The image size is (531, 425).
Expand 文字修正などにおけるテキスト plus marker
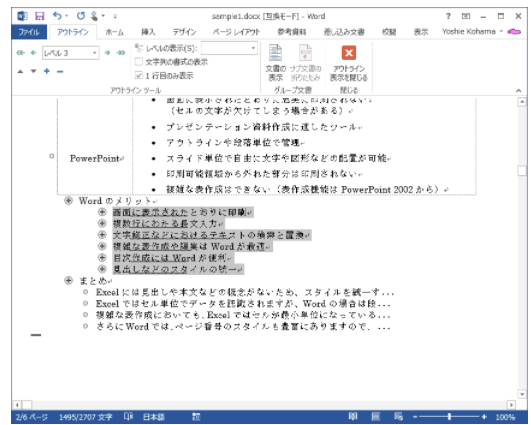(x=102, y=235)
